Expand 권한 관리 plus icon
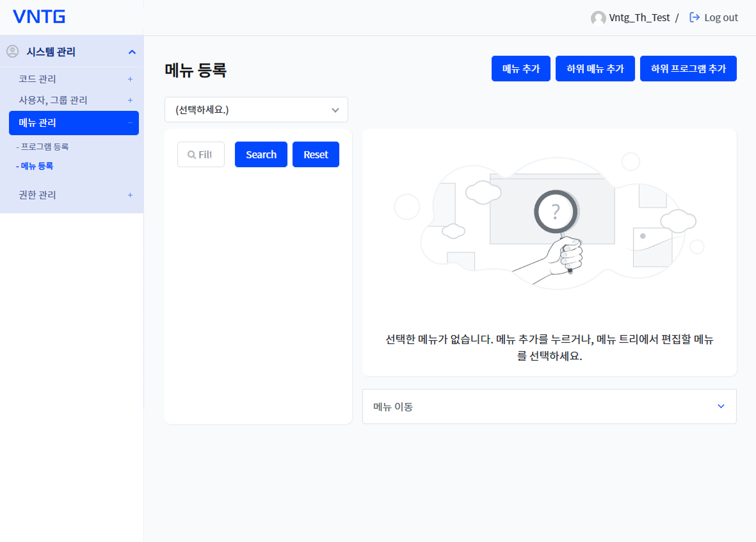 coord(130,195)
